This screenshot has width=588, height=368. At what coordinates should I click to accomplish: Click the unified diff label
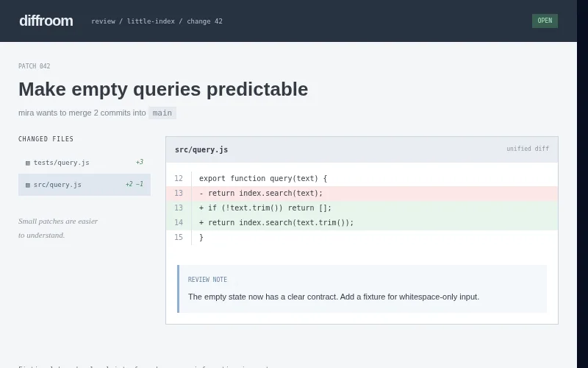coord(528,149)
